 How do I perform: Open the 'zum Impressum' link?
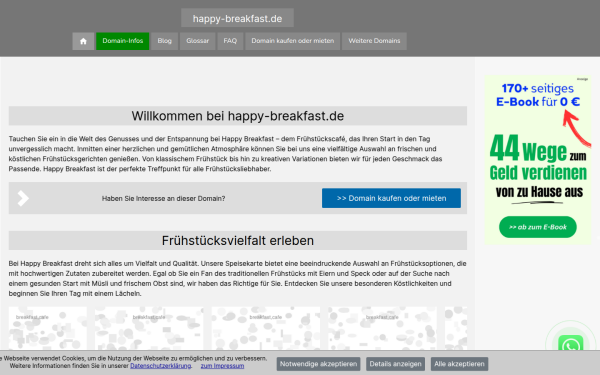pyautogui.click(x=222, y=366)
